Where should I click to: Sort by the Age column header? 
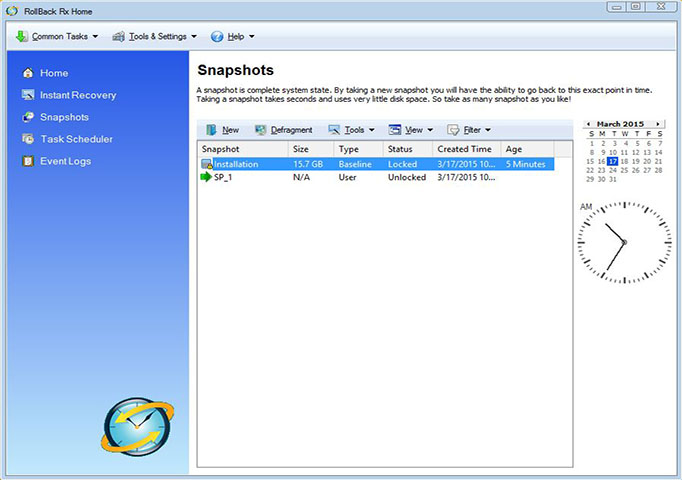tap(528, 149)
